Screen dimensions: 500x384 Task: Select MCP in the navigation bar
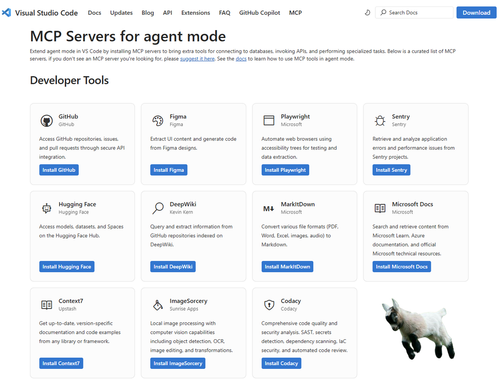295,13
